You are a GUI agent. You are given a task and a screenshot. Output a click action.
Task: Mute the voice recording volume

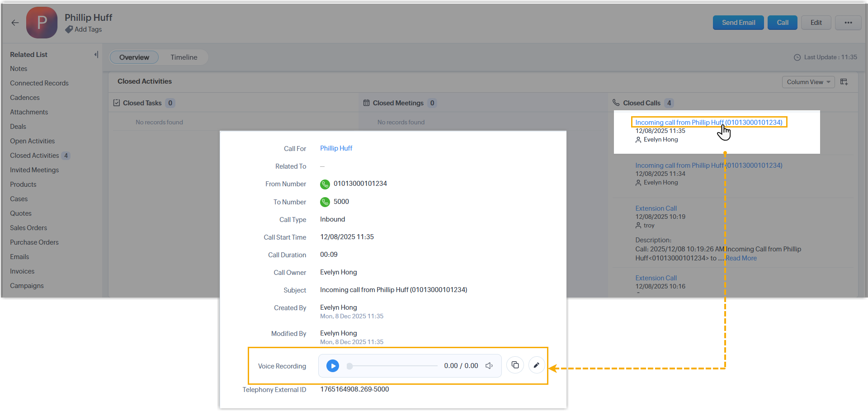[489, 366]
